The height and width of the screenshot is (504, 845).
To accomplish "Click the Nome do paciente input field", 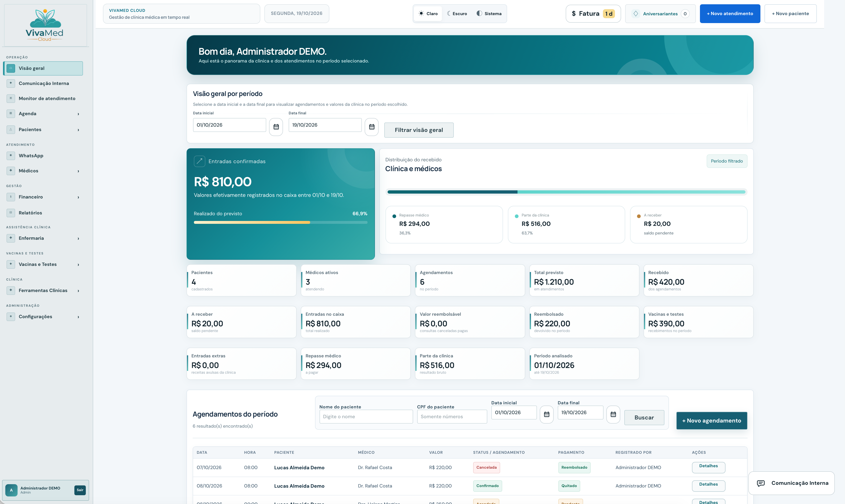I will pos(366,417).
